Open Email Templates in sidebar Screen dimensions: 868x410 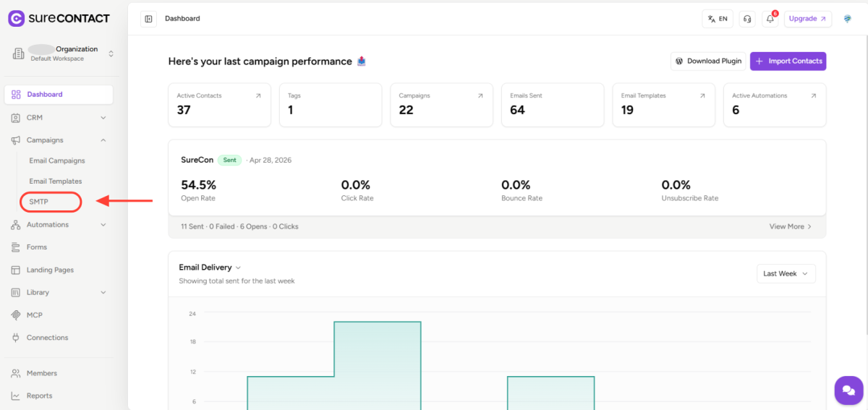click(56, 181)
